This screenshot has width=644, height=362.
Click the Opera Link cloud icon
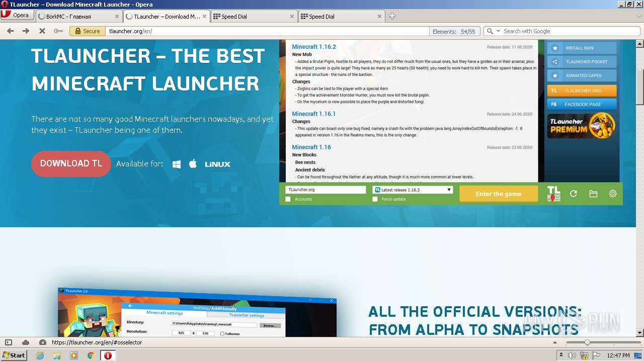26,342
